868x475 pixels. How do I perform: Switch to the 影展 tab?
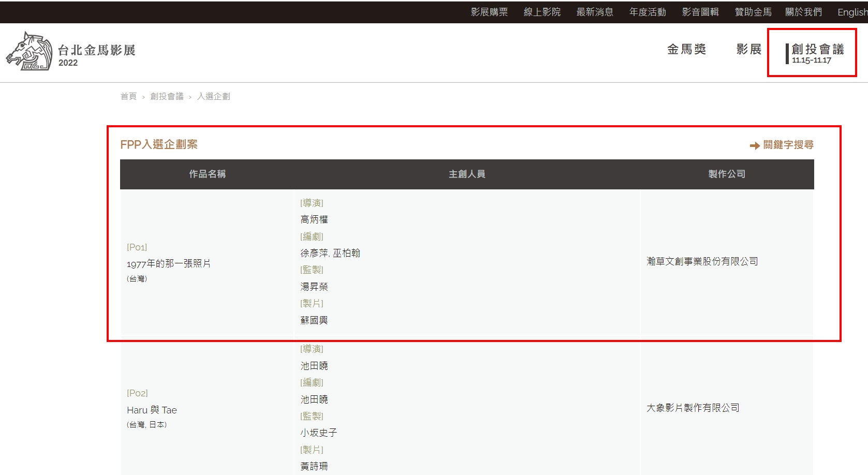tap(748, 49)
